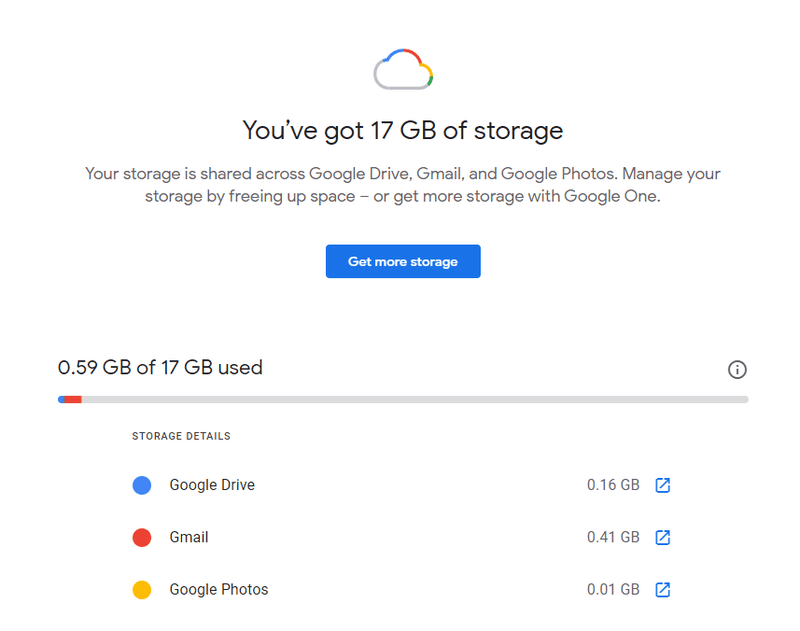
Task: Select the Gmail storage row label
Action: click(x=189, y=537)
